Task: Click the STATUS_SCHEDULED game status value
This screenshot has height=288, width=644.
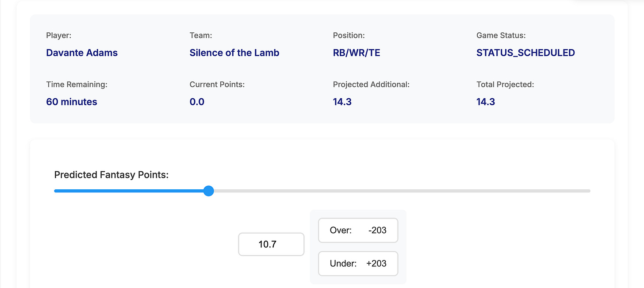Action: [x=525, y=53]
